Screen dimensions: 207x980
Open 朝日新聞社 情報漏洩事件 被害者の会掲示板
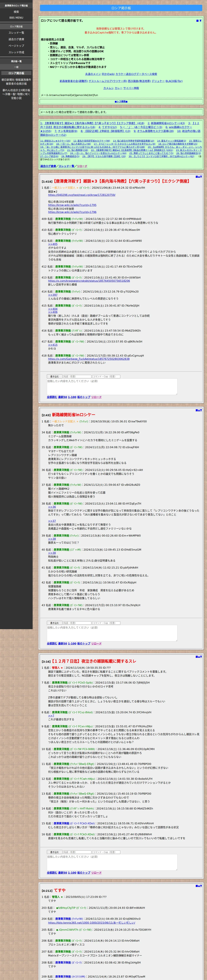(16, 82)
